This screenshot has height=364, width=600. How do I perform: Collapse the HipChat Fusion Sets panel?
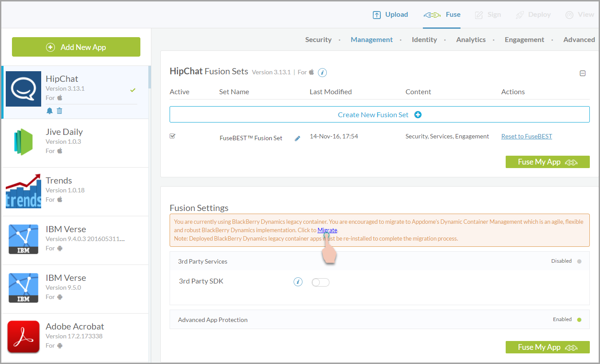[x=583, y=73]
